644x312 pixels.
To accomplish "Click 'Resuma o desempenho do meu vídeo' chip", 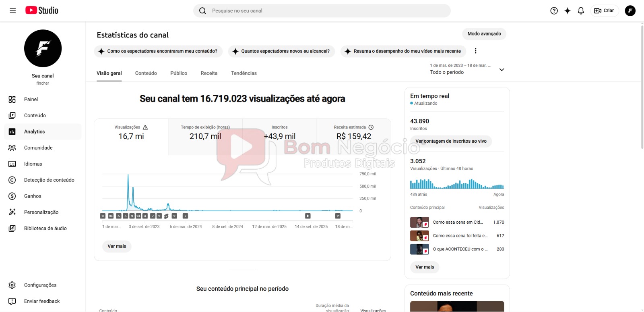I will [x=403, y=51].
